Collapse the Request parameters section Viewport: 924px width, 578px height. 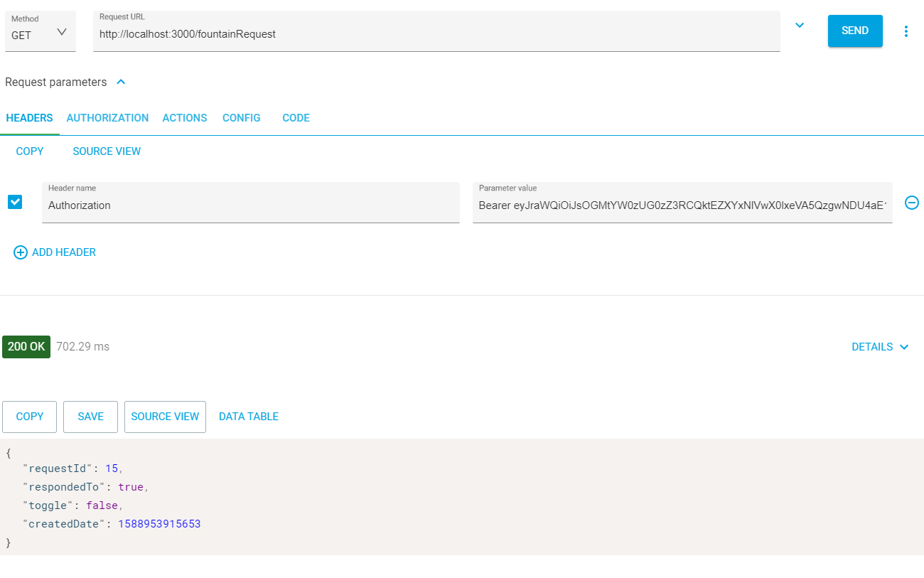click(121, 82)
